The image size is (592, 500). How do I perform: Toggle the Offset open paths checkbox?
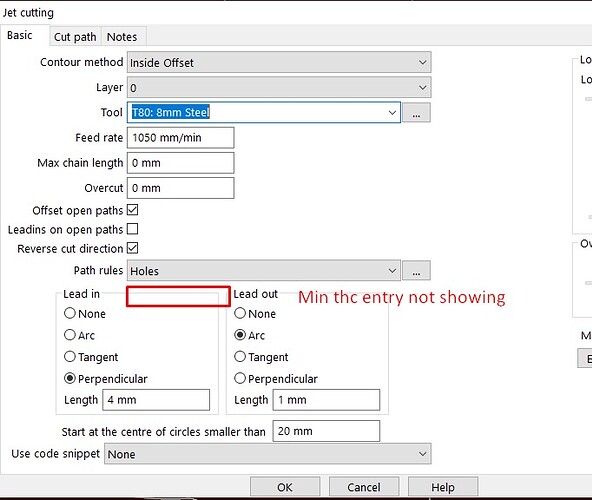point(133,210)
